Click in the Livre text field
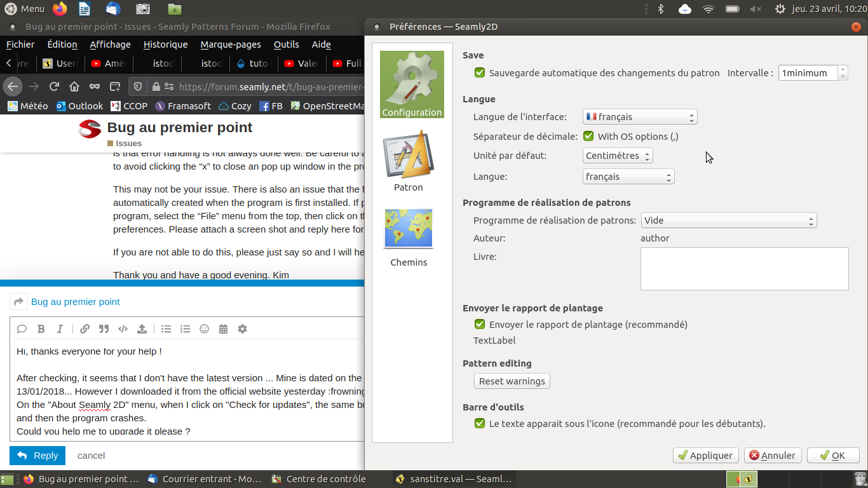 tap(744, 269)
